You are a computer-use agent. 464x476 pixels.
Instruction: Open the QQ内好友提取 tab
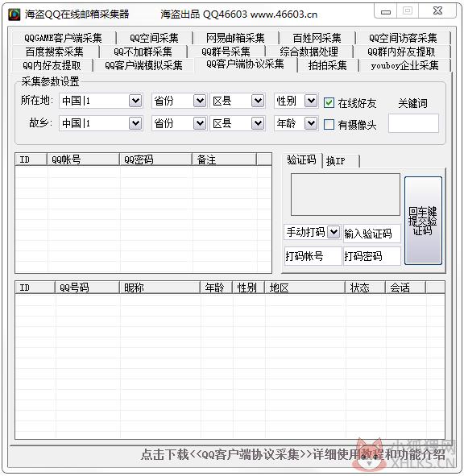coord(52,65)
